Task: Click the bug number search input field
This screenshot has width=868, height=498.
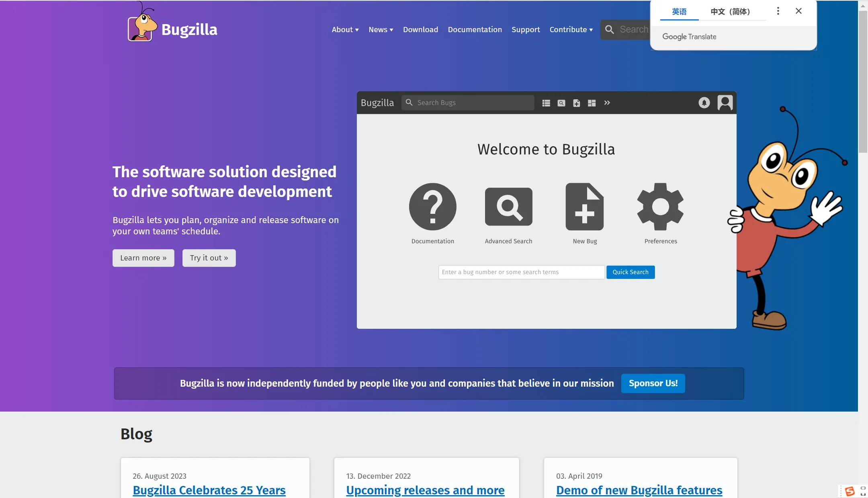Action: coord(521,272)
